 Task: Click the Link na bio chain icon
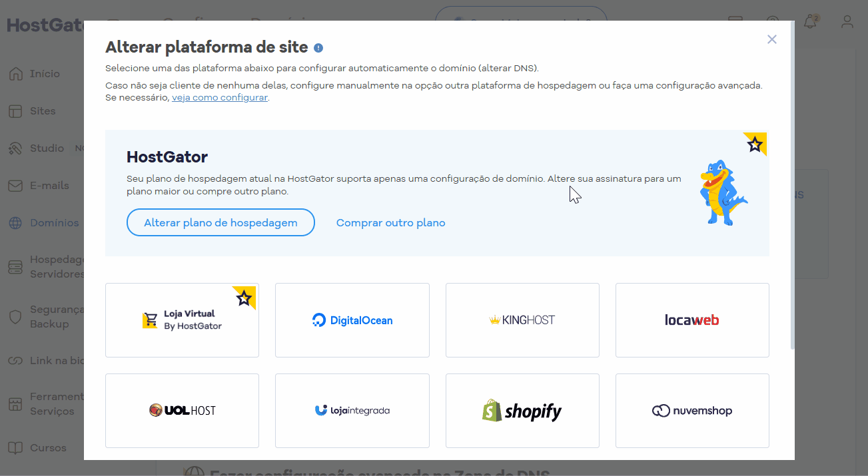click(15, 361)
